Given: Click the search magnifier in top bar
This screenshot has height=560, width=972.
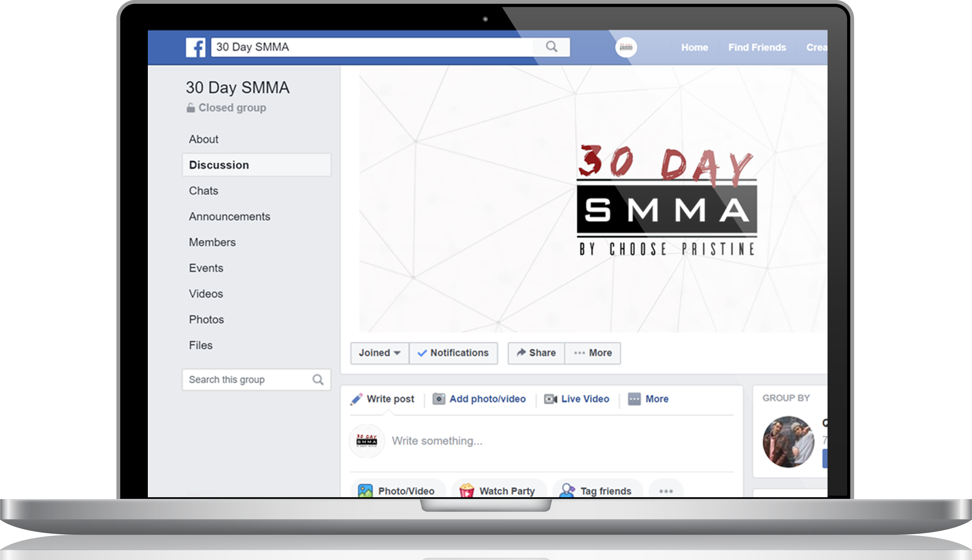Looking at the screenshot, I should tap(551, 47).
